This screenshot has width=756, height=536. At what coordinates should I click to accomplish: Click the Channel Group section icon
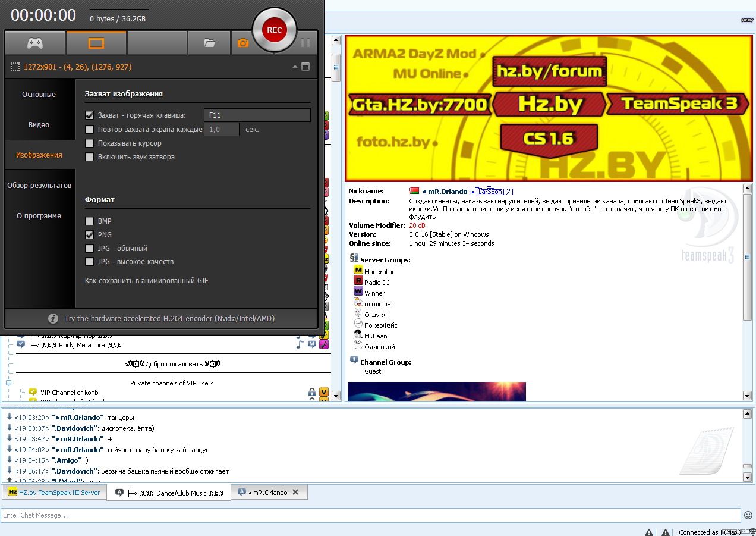click(x=354, y=361)
